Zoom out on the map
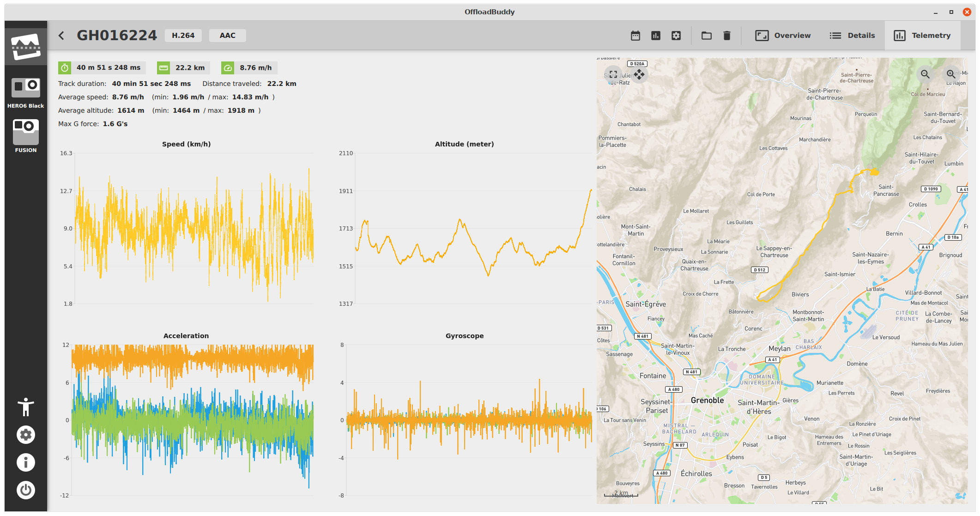The width and height of the screenshot is (980, 516). 925,74
